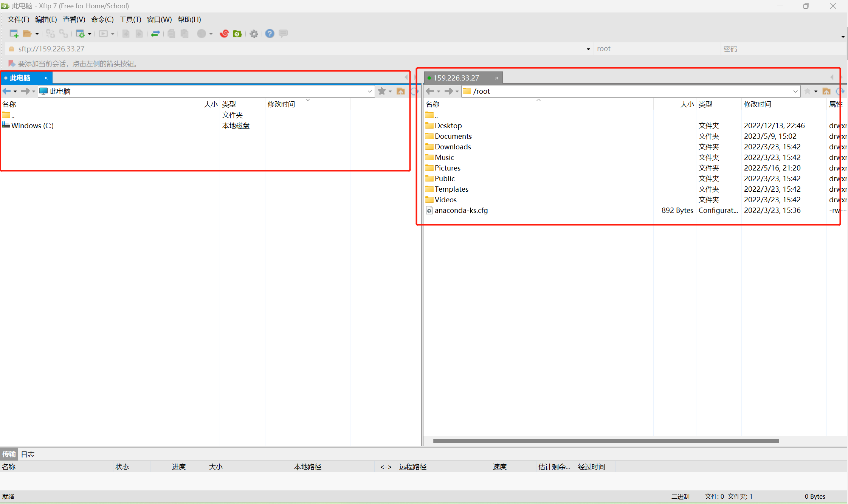The width and height of the screenshot is (848, 504).
Task: Click the root username field
Action: [657, 49]
